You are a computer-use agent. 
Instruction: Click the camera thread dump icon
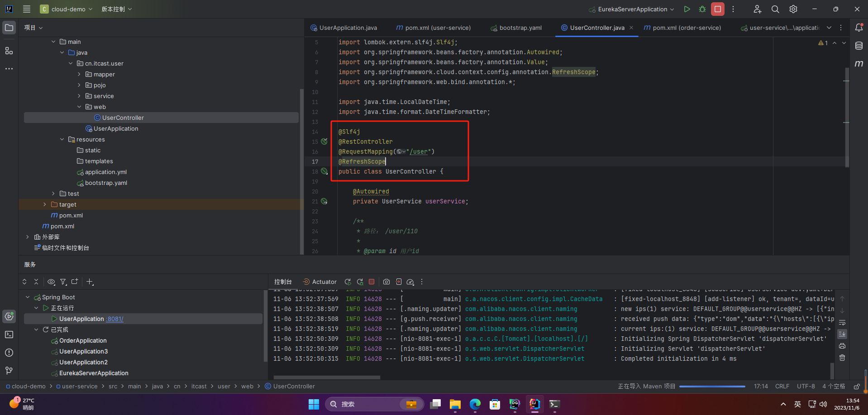386,282
